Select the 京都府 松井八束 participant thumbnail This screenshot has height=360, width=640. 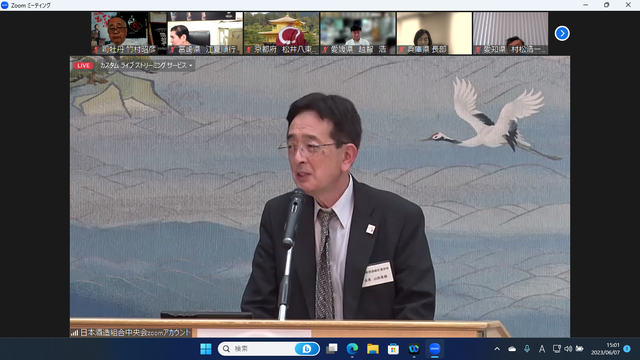(281, 33)
